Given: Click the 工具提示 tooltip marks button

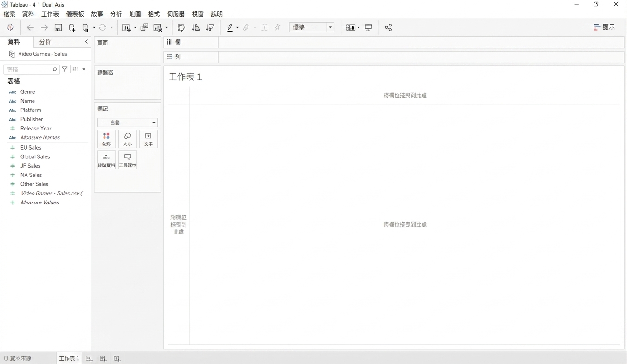Looking at the screenshot, I should coord(127,160).
